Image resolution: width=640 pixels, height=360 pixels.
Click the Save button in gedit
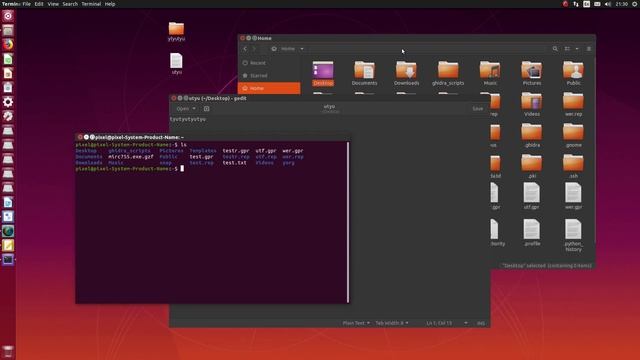tap(478, 109)
